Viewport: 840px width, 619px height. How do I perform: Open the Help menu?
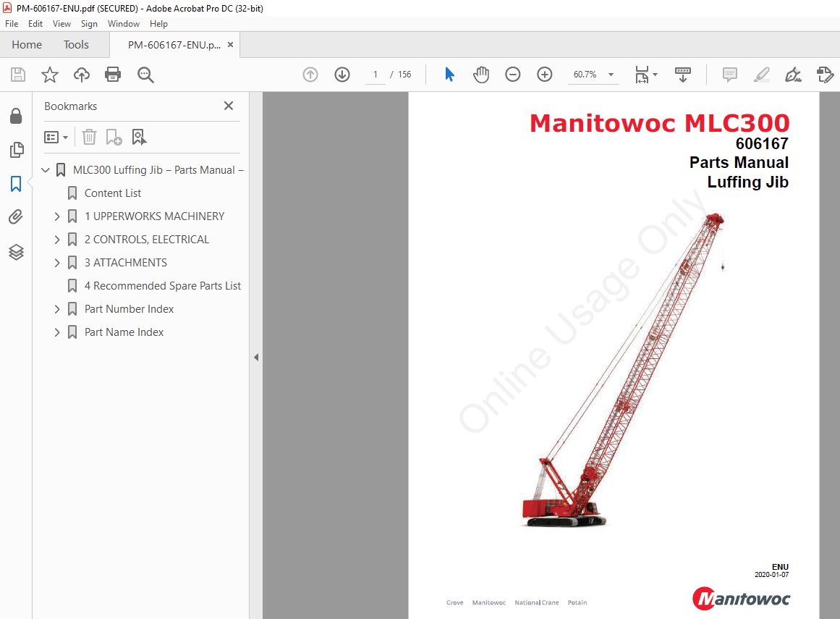pyautogui.click(x=158, y=24)
